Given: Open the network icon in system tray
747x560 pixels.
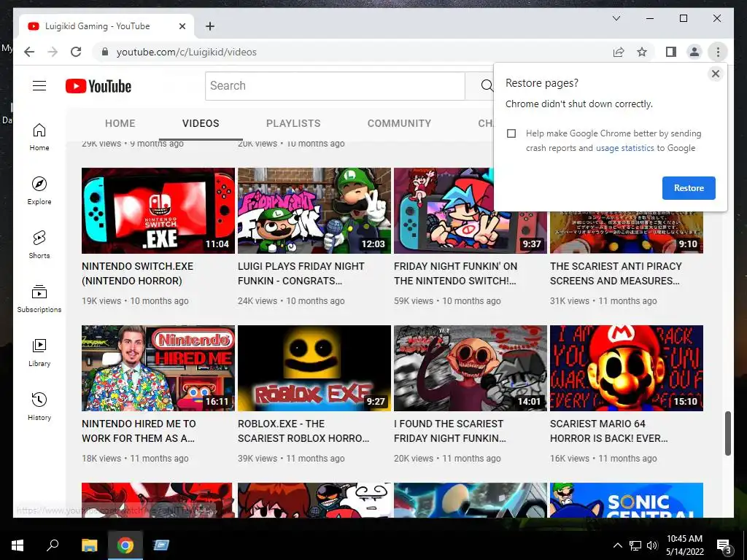Looking at the screenshot, I should coord(635,545).
